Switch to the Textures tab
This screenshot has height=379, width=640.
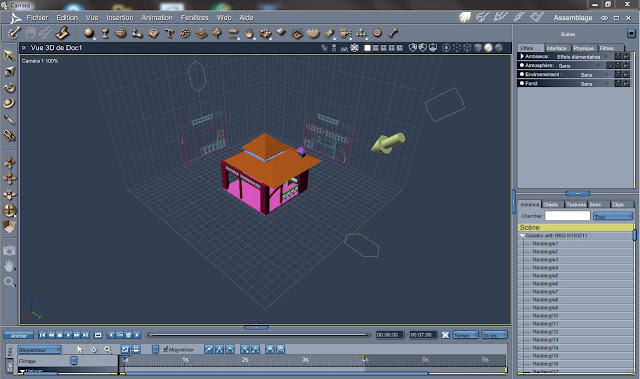click(576, 204)
